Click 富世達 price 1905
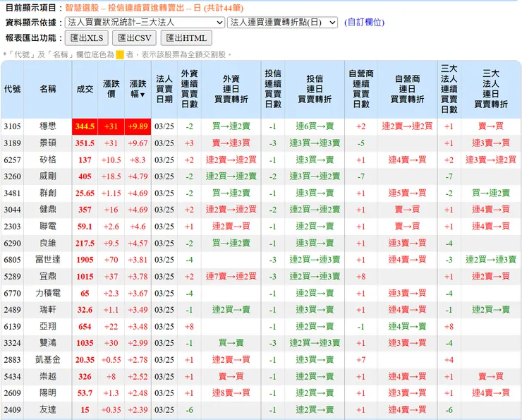The height and width of the screenshot is (420, 522). coord(85,260)
